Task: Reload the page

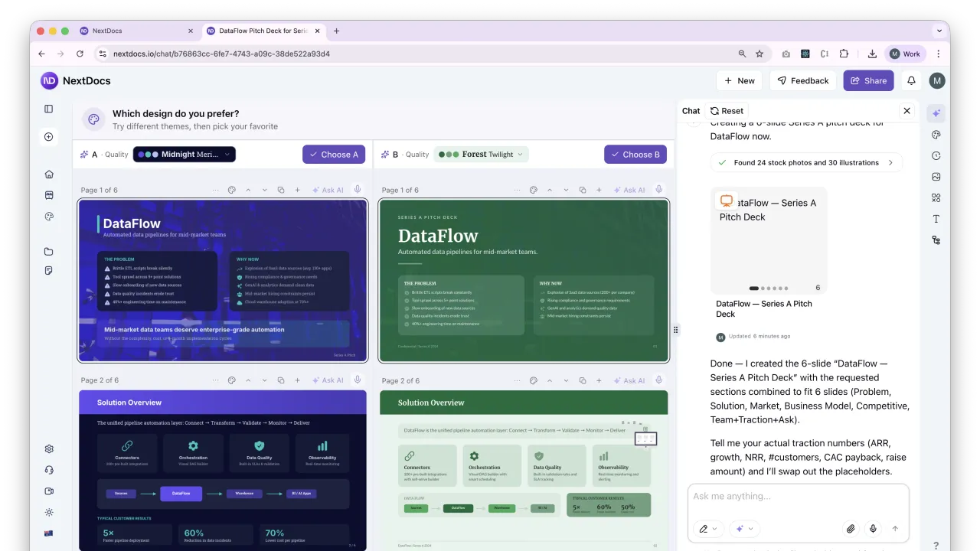Action: point(80,54)
